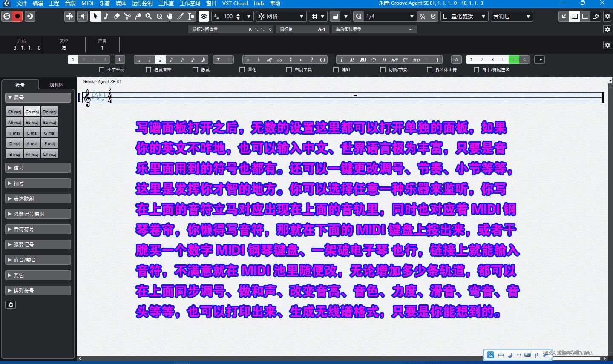Toggle the 切断/节奏 checkbox
Viewport: 613px width, 364px height.
click(x=383, y=69)
